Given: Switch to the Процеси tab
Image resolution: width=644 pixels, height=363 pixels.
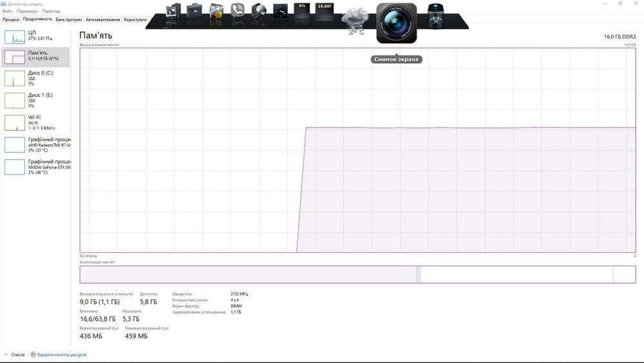Looking at the screenshot, I should [11, 19].
